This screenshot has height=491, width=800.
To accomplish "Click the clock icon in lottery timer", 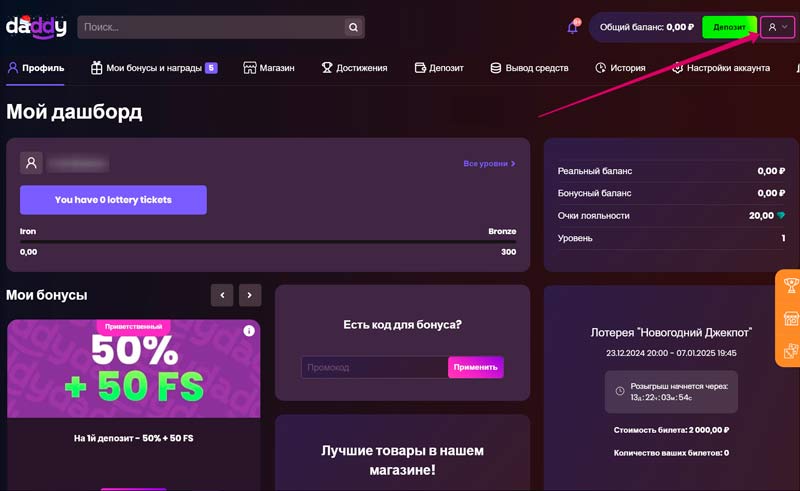I will (620, 391).
